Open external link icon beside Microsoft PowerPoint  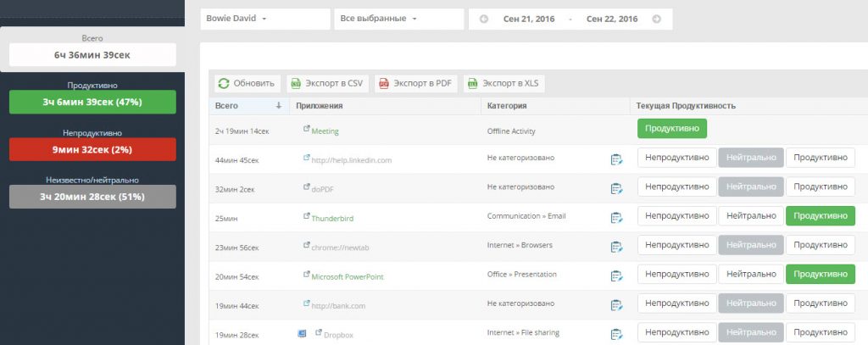pos(306,274)
